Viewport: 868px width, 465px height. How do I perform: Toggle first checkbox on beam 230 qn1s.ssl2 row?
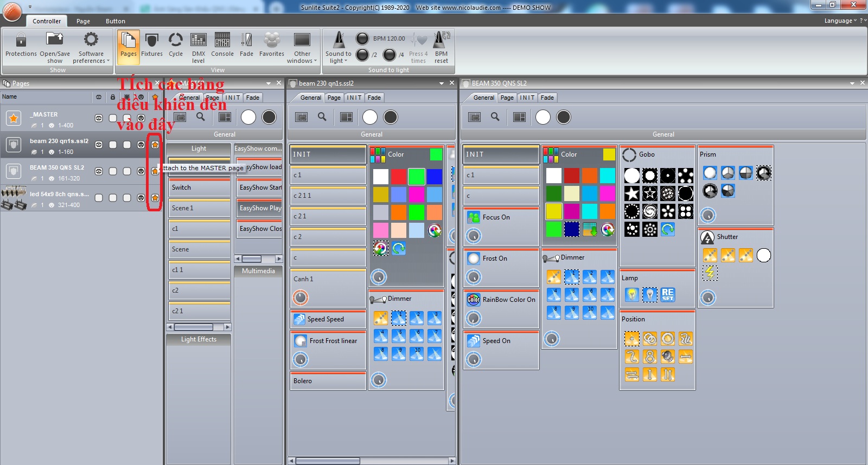(x=113, y=145)
